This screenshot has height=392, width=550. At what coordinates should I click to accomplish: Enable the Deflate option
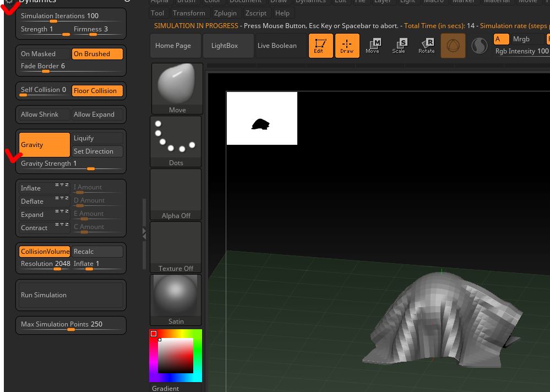pos(36,202)
